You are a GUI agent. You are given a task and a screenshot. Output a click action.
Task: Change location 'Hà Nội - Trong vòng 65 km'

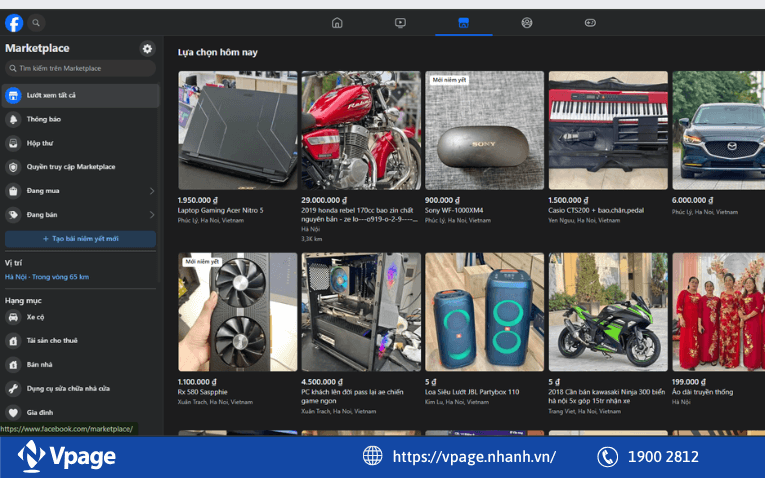(47, 277)
